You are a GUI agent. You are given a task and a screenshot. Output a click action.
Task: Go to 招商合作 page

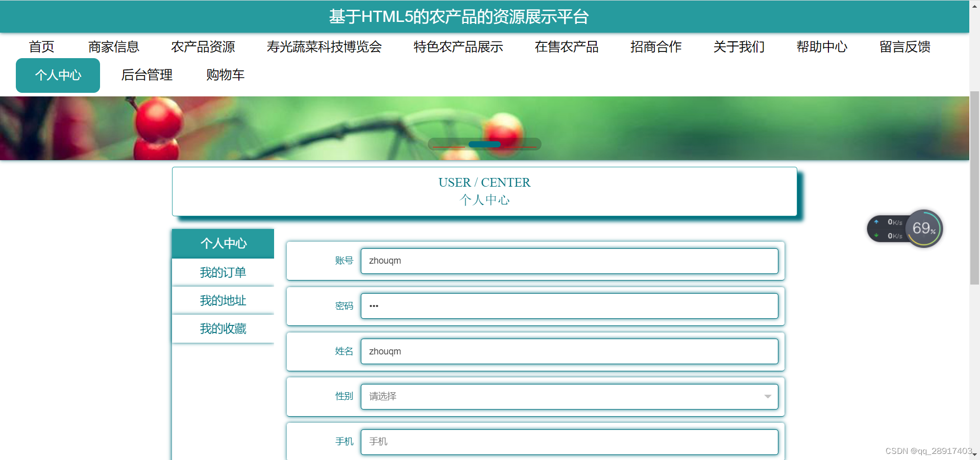coord(656,47)
